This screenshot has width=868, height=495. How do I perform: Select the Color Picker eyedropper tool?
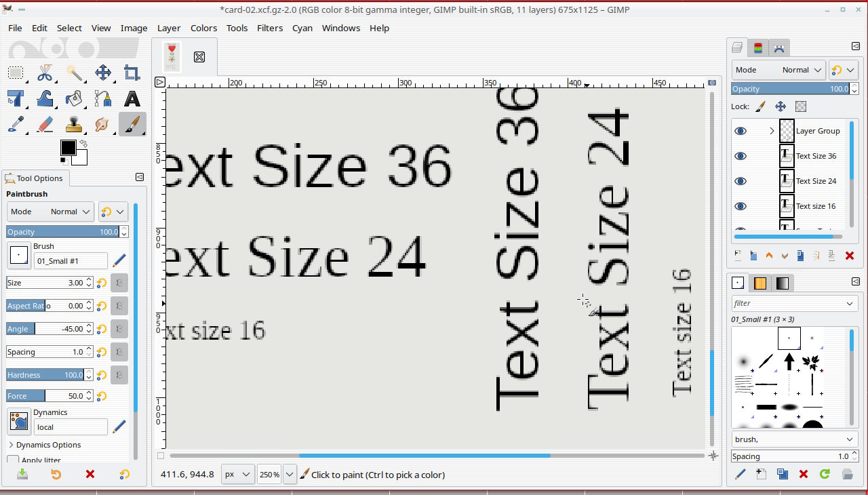16,125
